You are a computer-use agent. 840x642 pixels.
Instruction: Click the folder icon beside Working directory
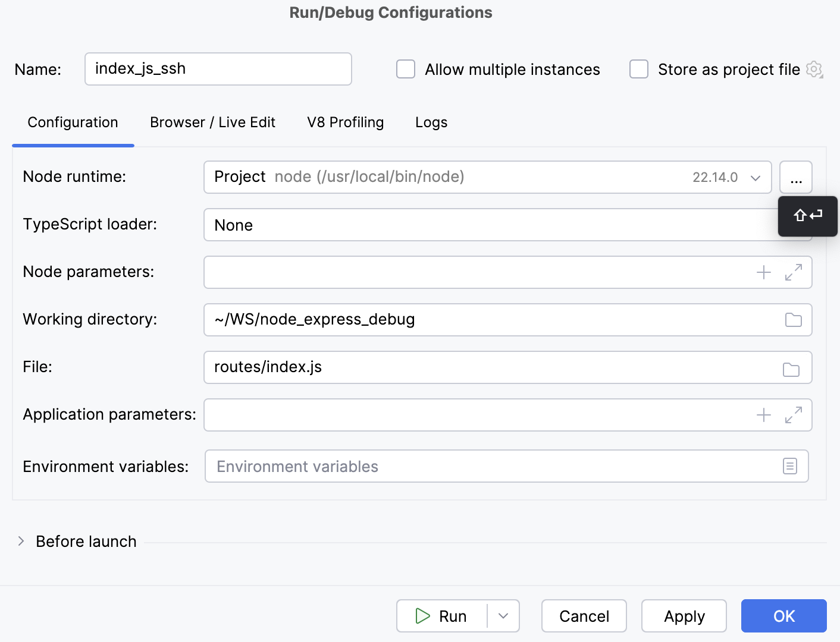click(x=793, y=320)
